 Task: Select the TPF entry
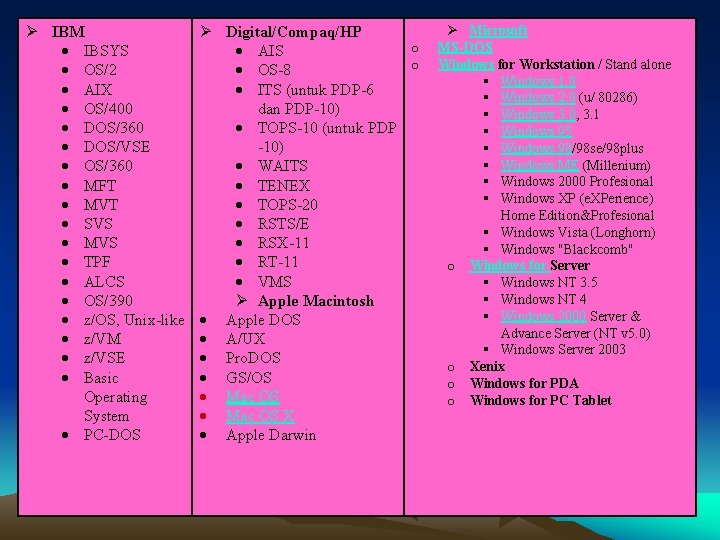point(97,262)
